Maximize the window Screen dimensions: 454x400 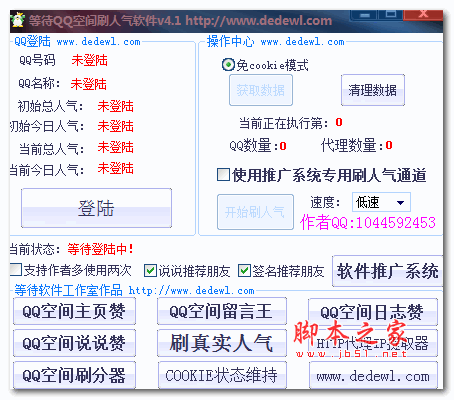[391, 14]
